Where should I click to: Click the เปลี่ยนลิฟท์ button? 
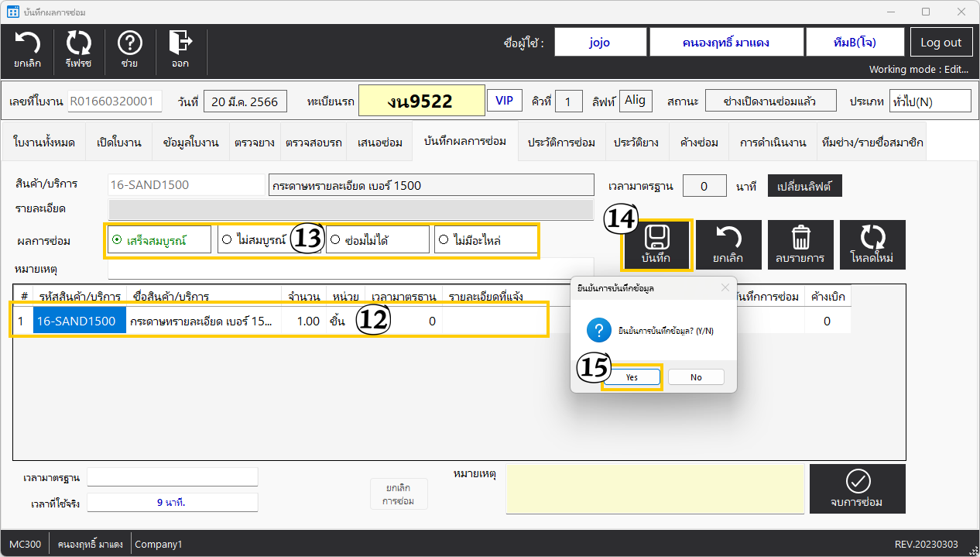click(x=804, y=187)
